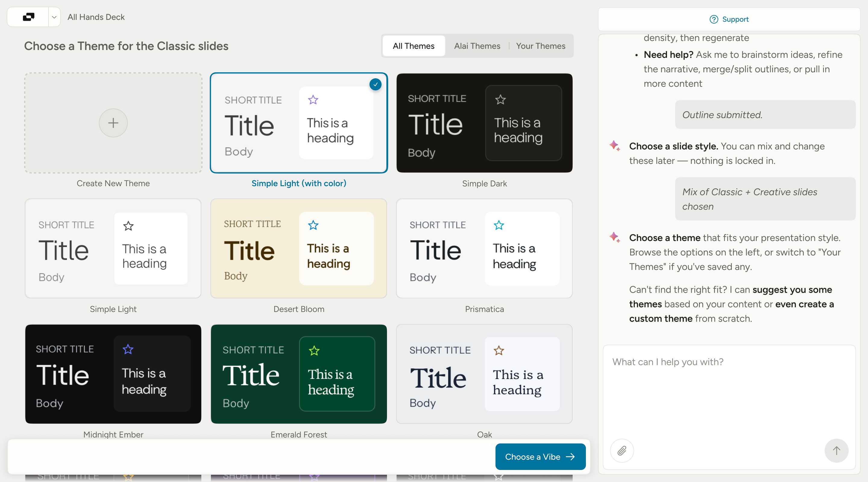Screen dimensions: 868x482
Task: Click the Outline submitted message bubble
Action: pyautogui.click(x=765, y=114)
